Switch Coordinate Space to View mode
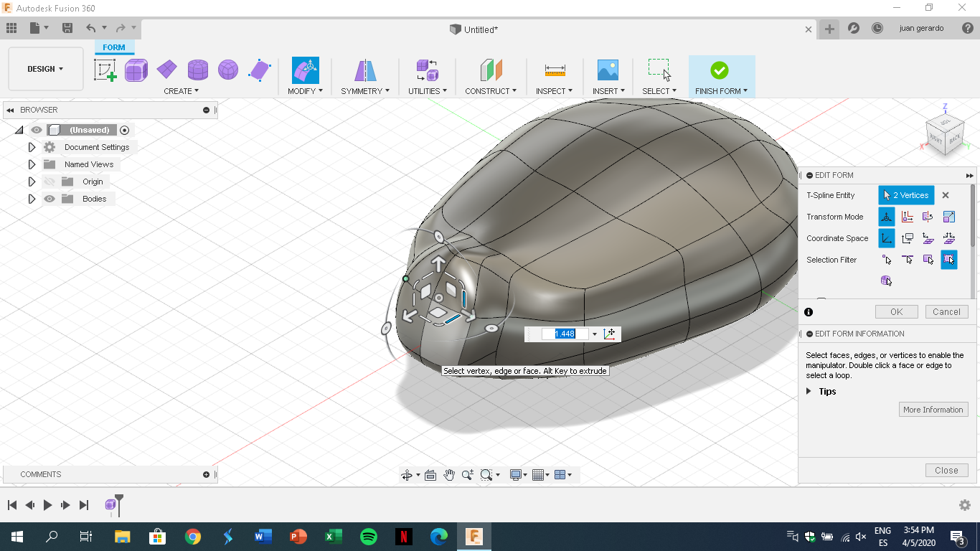This screenshot has width=980, height=551. point(908,238)
